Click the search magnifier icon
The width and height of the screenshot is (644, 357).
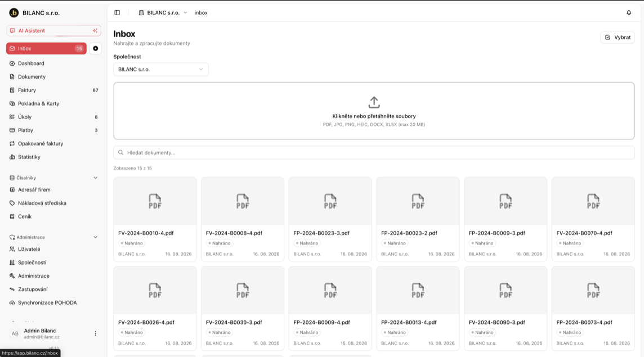point(120,153)
